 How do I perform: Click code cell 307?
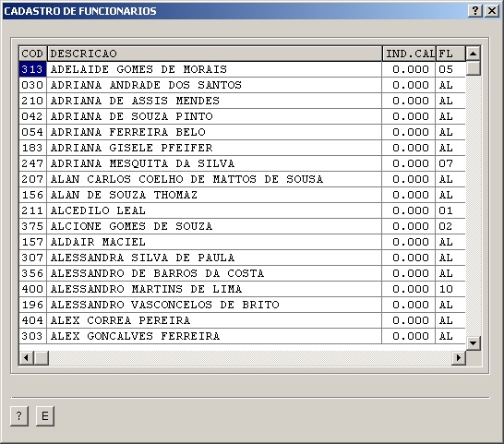[x=33, y=258]
